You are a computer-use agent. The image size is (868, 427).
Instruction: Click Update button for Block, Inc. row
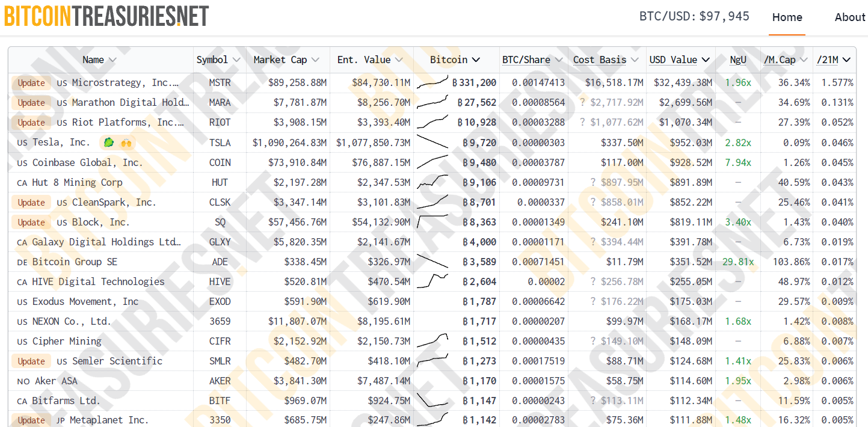(x=31, y=223)
